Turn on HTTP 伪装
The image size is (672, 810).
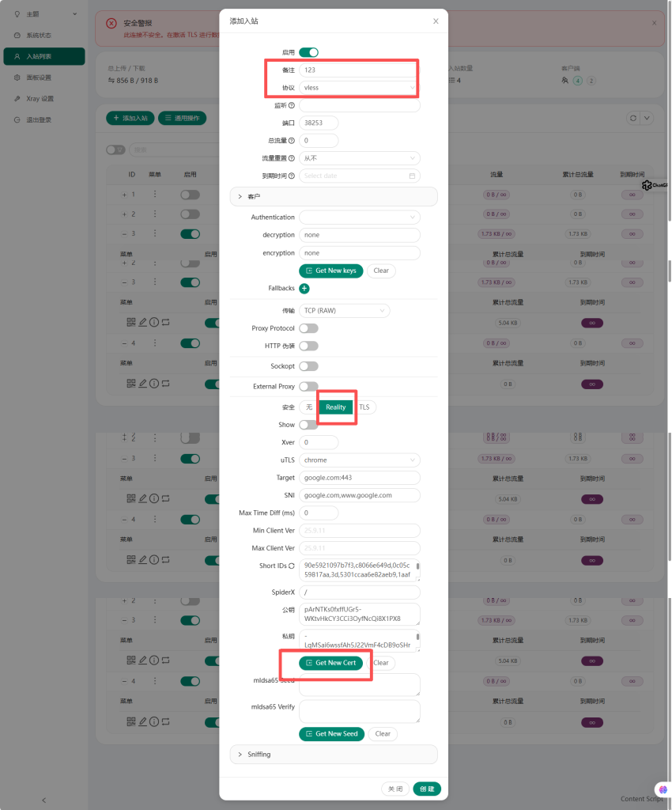coord(308,346)
